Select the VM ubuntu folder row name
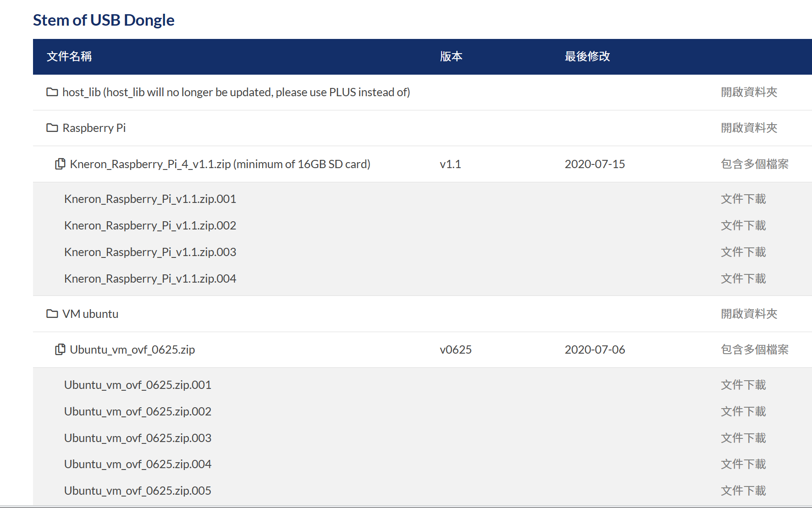812x508 pixels. tap(90, 314)
